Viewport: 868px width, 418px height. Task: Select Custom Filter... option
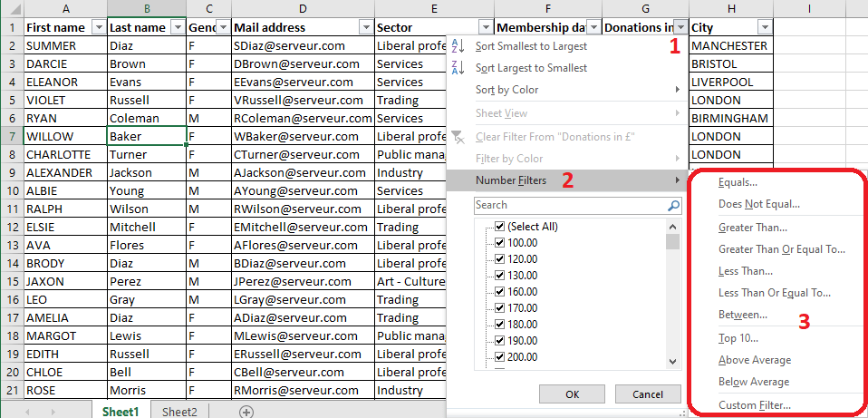754,405
